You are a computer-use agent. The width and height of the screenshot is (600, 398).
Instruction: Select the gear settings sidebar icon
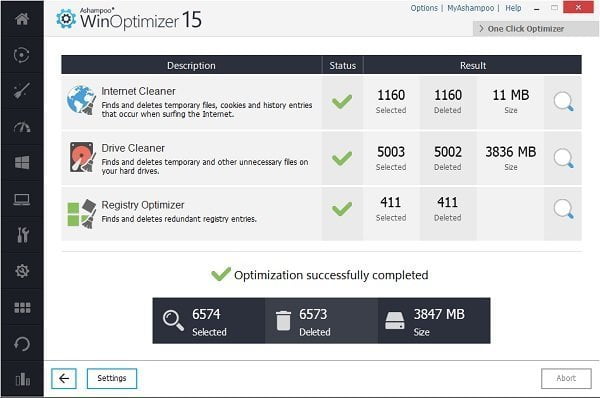click(22, 271)
